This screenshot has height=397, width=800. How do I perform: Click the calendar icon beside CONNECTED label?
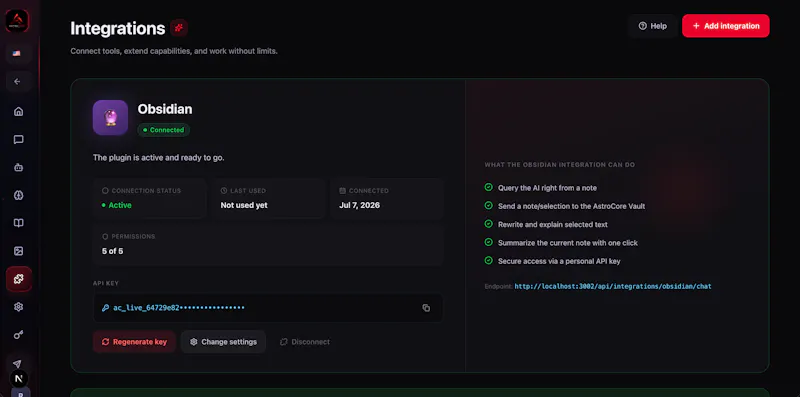tap(342, 190)
